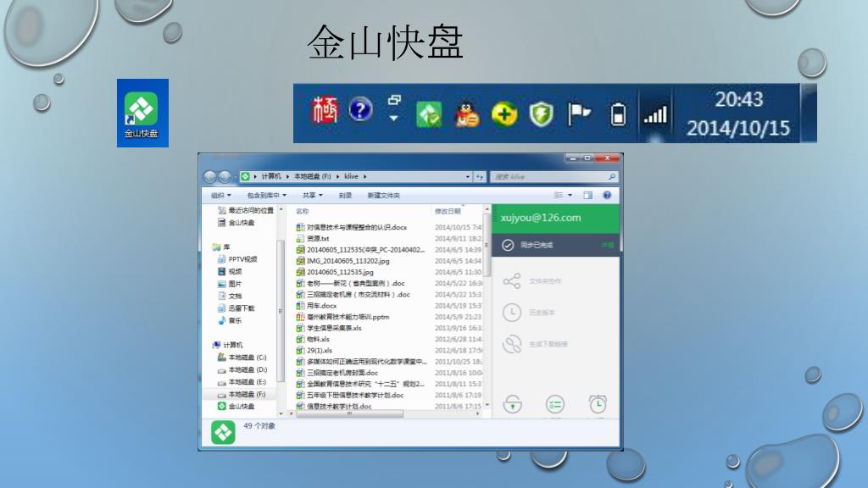This screenshot has width=868, height=488.
Task: Select file 29(1).xls
Action: tap(314, 350)
